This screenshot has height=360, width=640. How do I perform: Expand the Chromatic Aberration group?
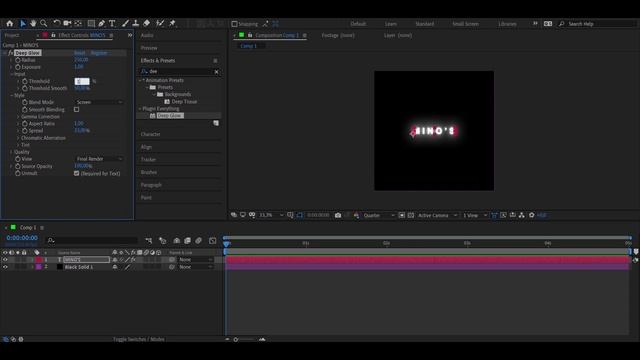pyautogui.click(x=18, y=138)
